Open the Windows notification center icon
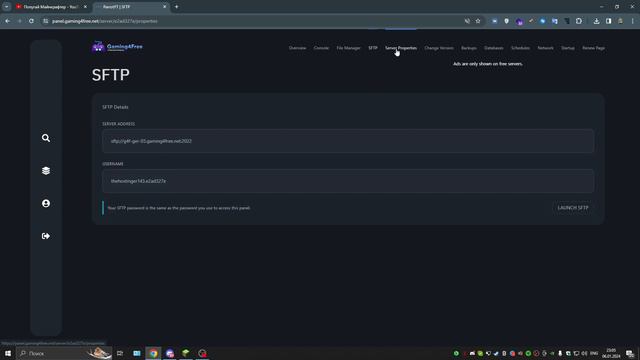Viewport: 640px width, 360px height. [630, 353]
